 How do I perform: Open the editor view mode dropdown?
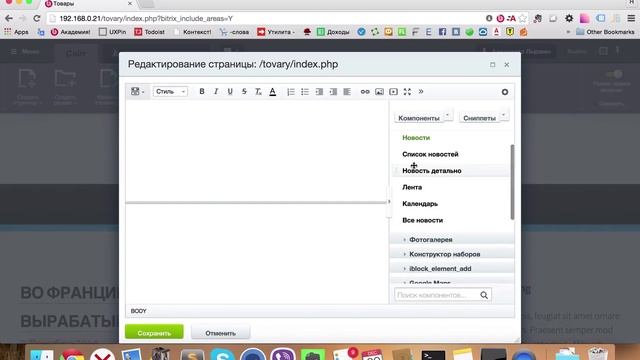138,91
